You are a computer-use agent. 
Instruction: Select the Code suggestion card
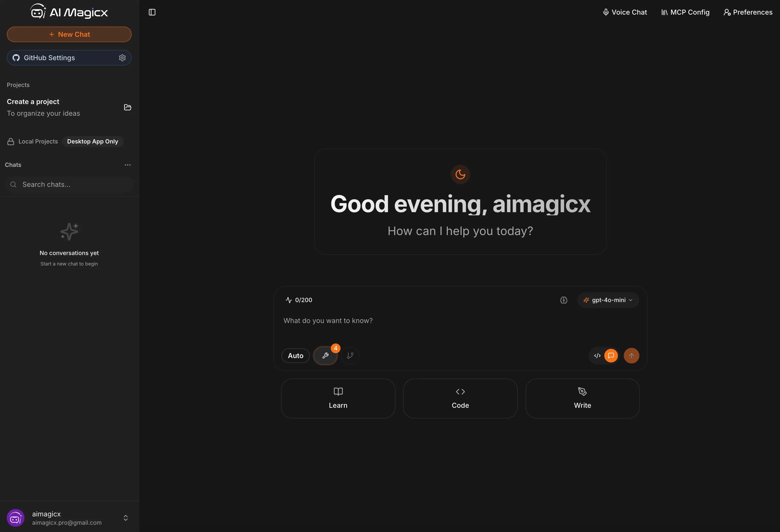click(x=460, y=399)
